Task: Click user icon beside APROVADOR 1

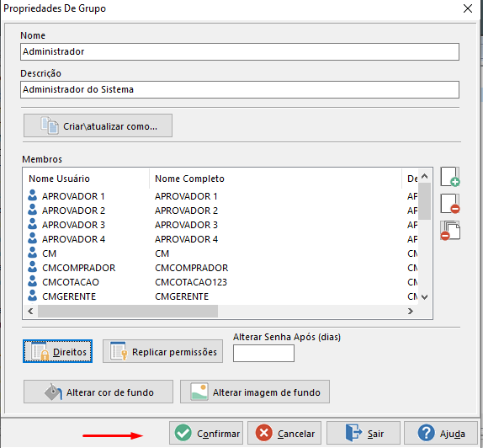Action: click(32, 195)
